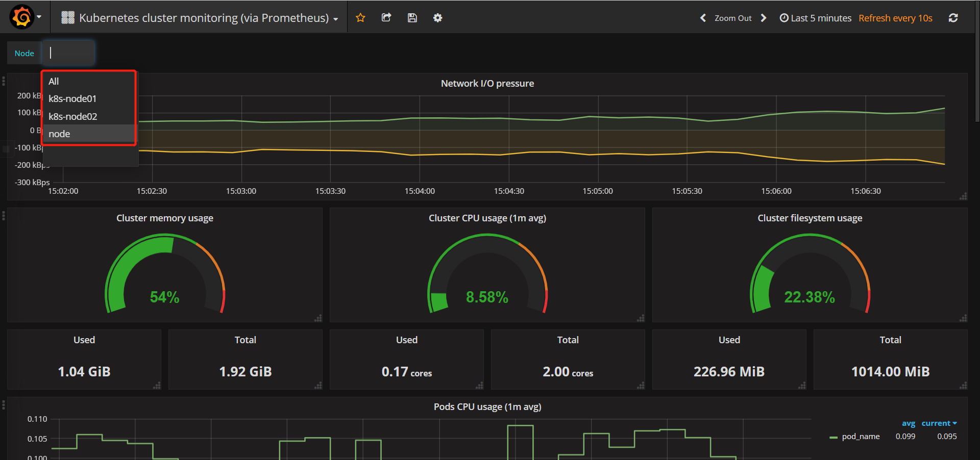This screenshot has height=460, width=980.
Task: Open Network I/O pressure panel title menu
Action: 487,83
